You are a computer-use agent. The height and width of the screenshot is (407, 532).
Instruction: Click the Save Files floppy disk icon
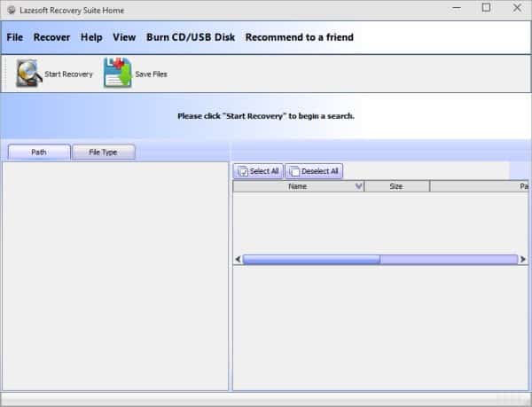point(117,73)
